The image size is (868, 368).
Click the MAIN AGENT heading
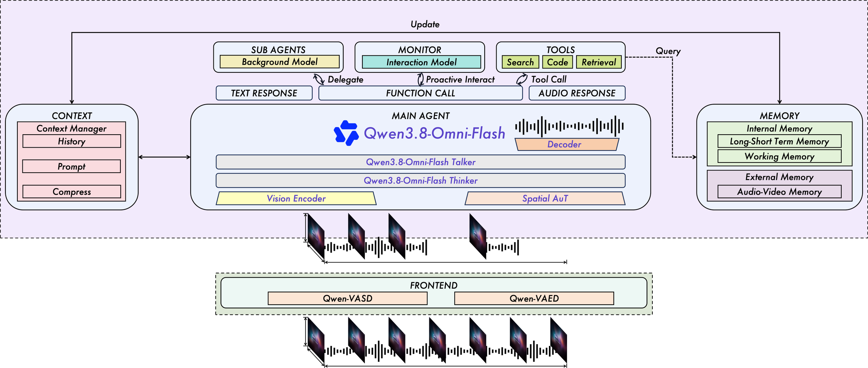421,116
